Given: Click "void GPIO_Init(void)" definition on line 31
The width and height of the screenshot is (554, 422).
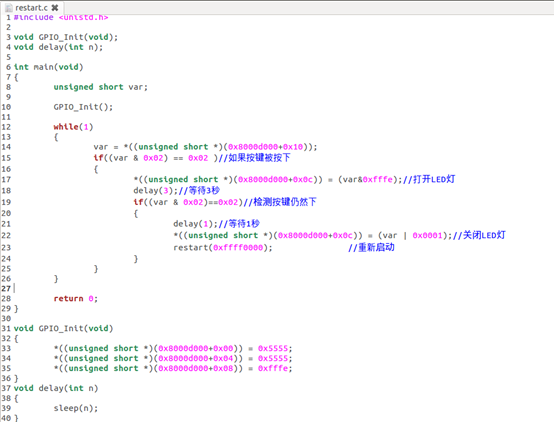Looking at the screenshot, I should tap(63, 328).
